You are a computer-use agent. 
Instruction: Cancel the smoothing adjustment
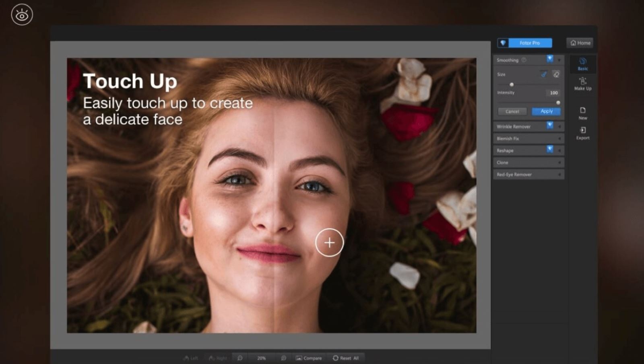coord(512,111)
